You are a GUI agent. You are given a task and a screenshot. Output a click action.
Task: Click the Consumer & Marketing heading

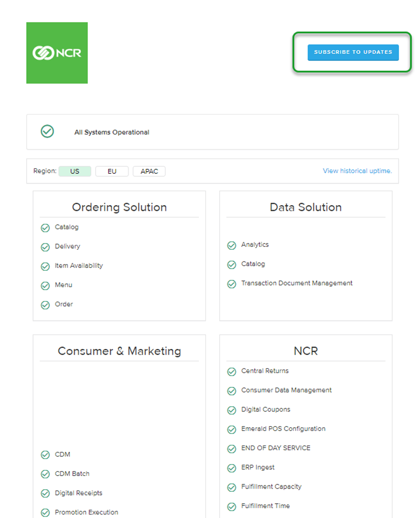pyautogui.click(x=119, y=351)
